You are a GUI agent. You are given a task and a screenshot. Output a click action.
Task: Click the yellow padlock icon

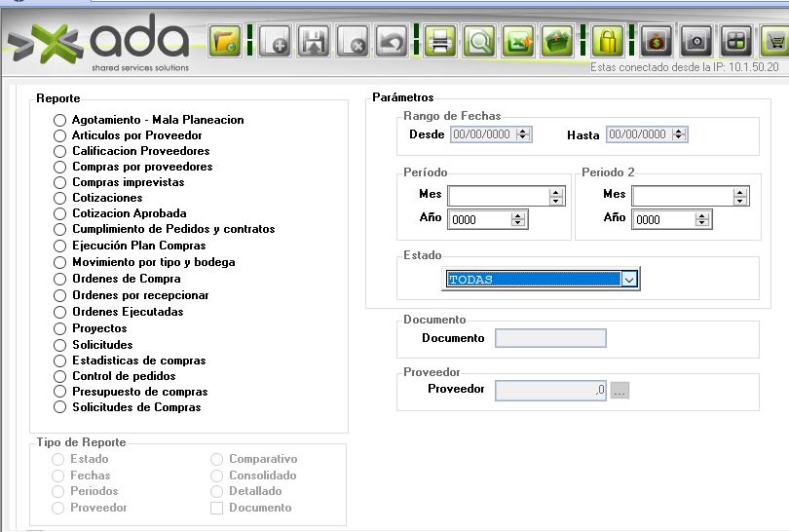tap(608, 40)
